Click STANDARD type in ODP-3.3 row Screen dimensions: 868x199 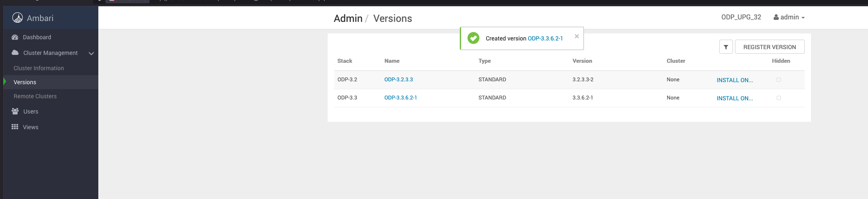click(x=492, y=98)
